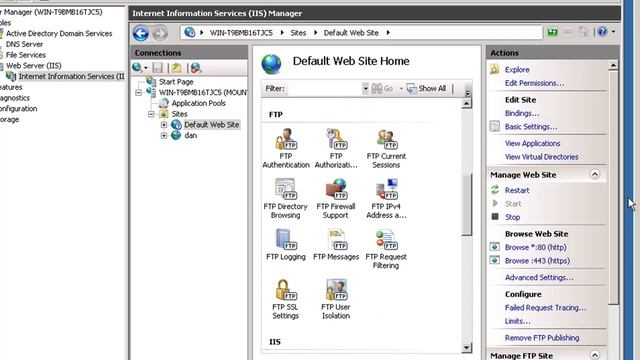Click the Actions pane scroll up arrow
Image resolution: width=640 pixels, height=360 pixels.
[x=613, y=65]
